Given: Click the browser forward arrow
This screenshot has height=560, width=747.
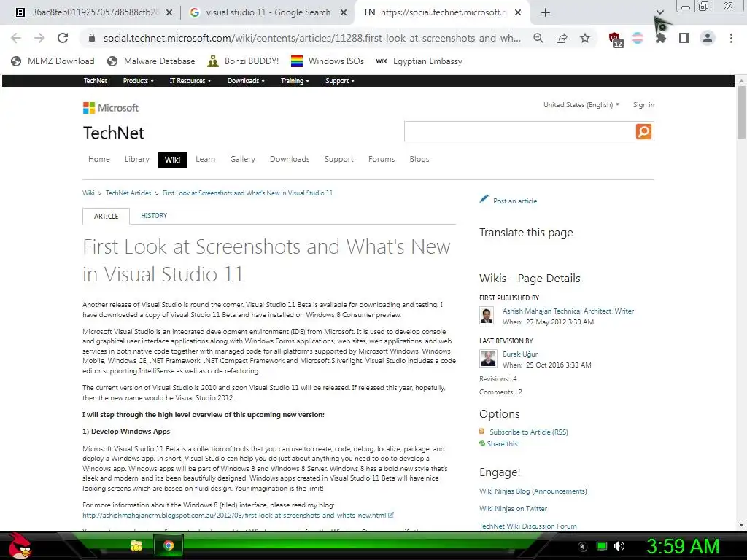Looking at the screenshot, I should click(x=39, y=38).
